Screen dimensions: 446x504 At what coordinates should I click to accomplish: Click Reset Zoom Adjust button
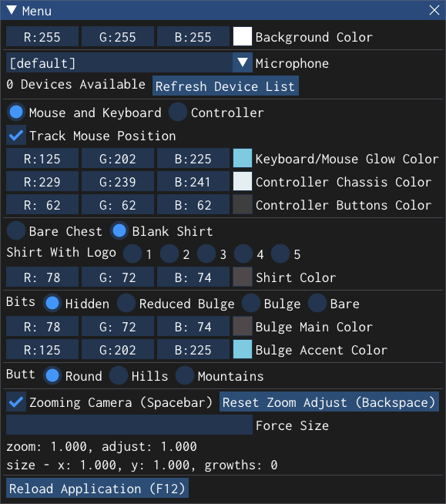click(x=329, y=402)
